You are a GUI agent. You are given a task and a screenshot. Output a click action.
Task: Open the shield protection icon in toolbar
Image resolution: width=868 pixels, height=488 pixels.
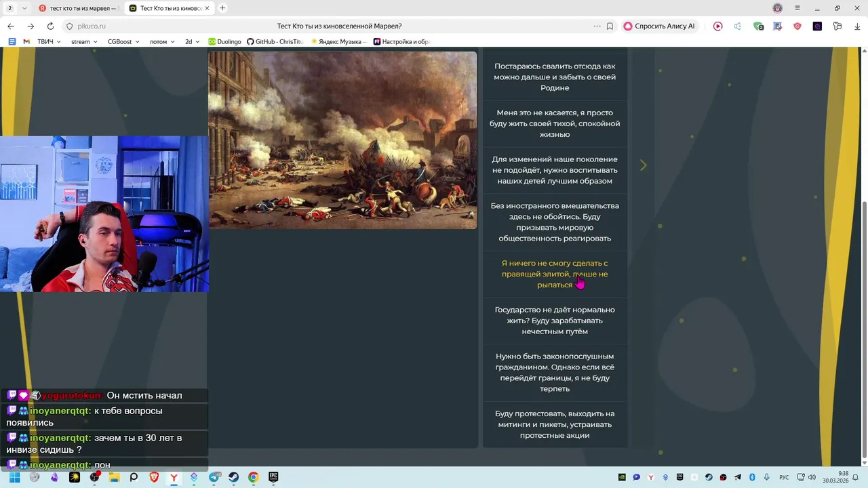click(797, 26)
